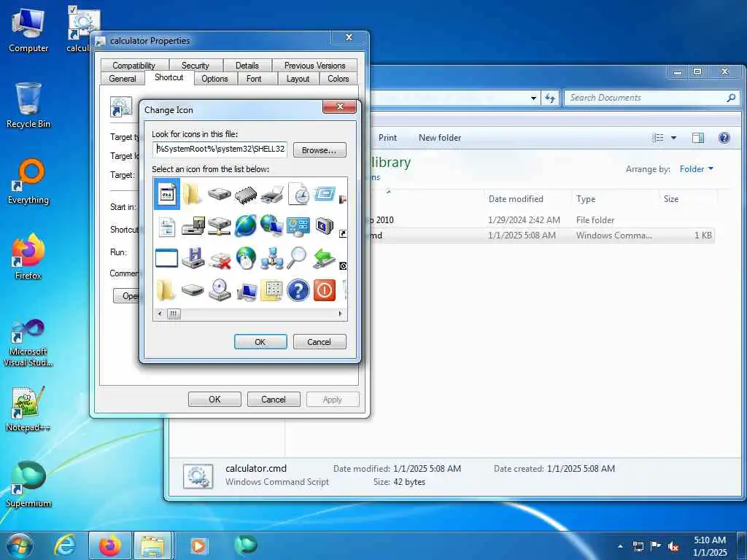Click icon list scrollbar right arrow
This screenshot has width=747, height=560.
(340, 314)
